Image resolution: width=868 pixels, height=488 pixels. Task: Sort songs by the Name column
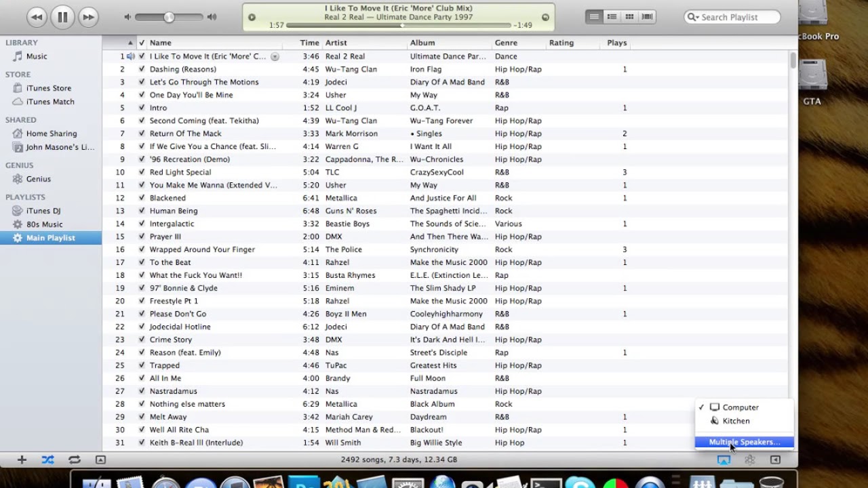tap(161, 43)
